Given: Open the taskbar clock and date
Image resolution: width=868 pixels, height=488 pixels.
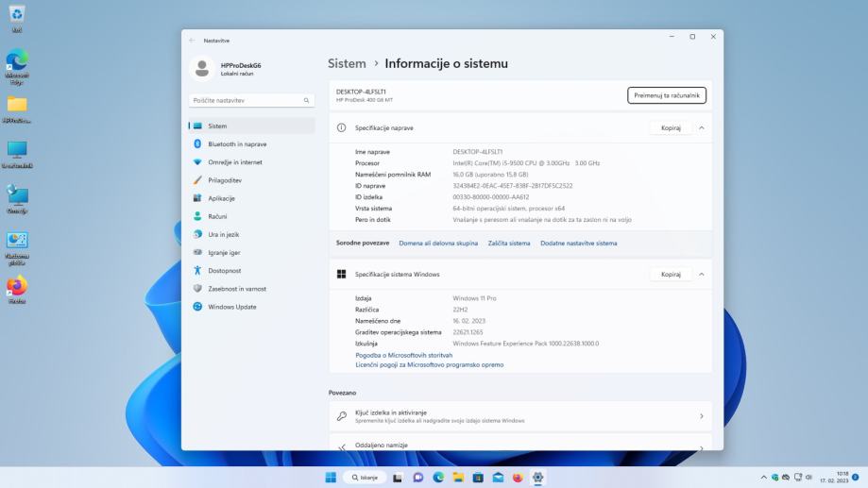Looking at the screenshot, I should click(834, 478).
